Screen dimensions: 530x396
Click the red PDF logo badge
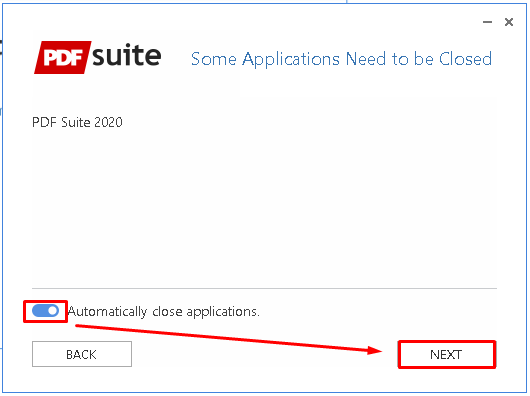[x=63, y=57]
